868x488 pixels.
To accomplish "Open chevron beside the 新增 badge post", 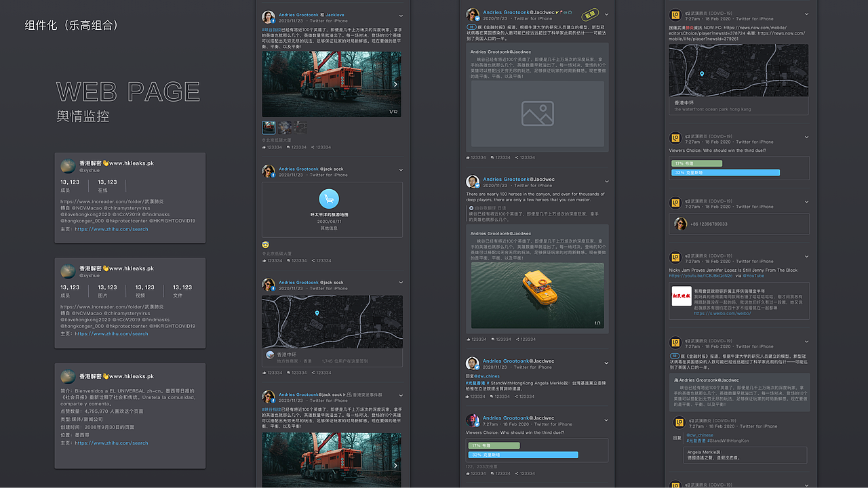I will (x=606, y=14).
